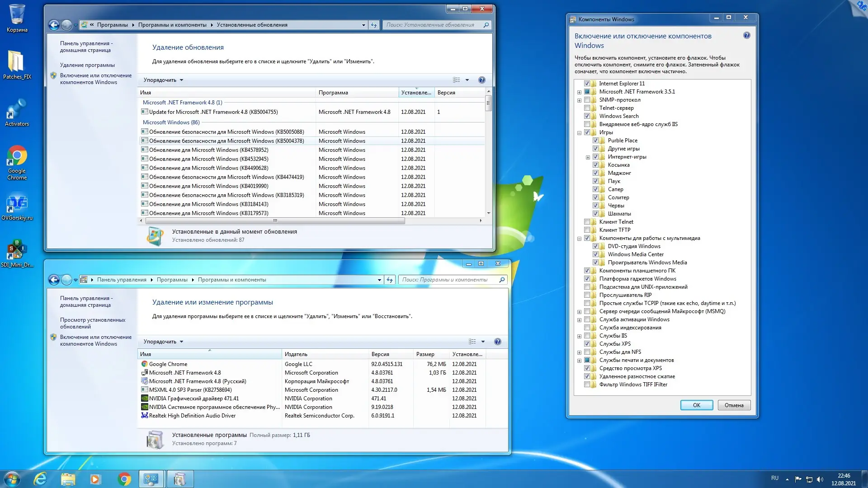The height and width of the screenshot is (488, 868).
Task: Open the Корзина (Recycle Bin)
Action: [17, 14]
